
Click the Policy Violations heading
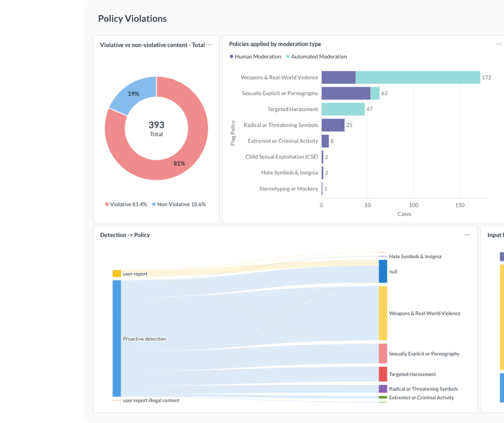(x=132, y=19)
